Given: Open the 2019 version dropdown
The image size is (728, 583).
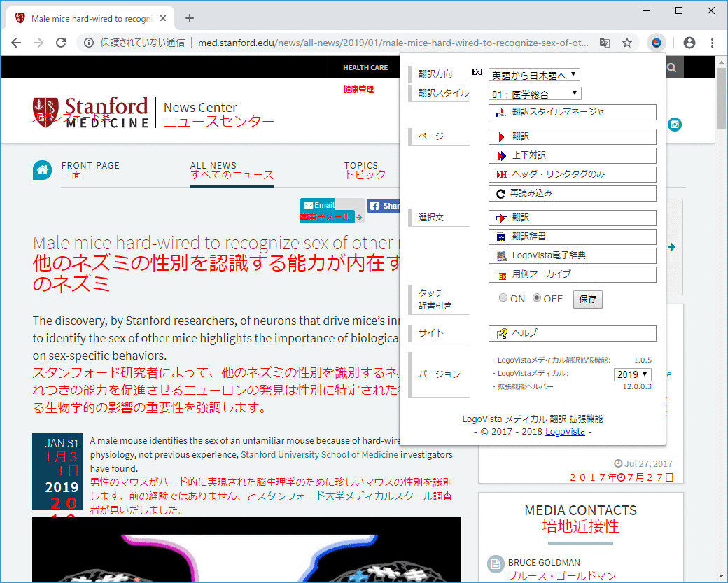Looking at the screenshot, I should click(x=632, y=374).
